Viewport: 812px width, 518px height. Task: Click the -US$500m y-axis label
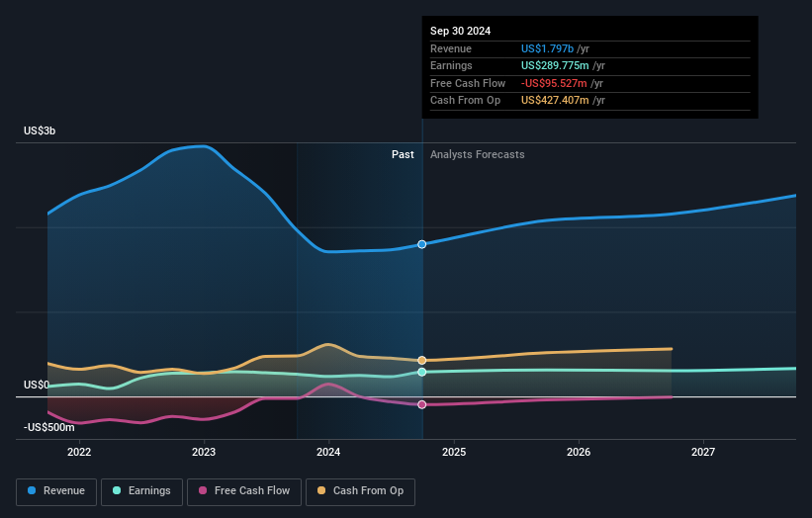tap(48, 427)
